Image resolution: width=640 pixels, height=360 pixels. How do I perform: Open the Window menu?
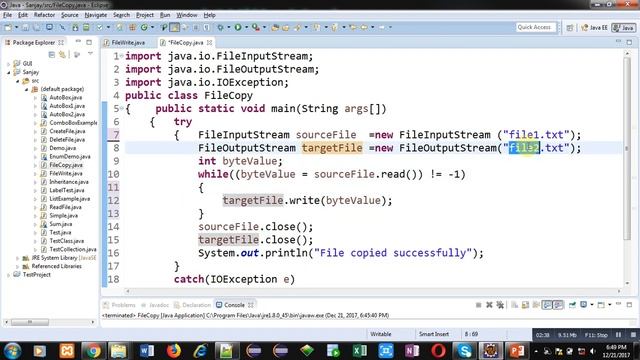pyautogui.click(x=187, y=15)
